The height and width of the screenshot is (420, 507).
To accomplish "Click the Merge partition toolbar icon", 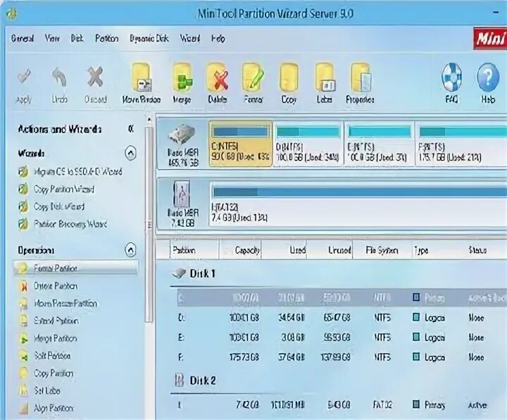I will [182, 77].
